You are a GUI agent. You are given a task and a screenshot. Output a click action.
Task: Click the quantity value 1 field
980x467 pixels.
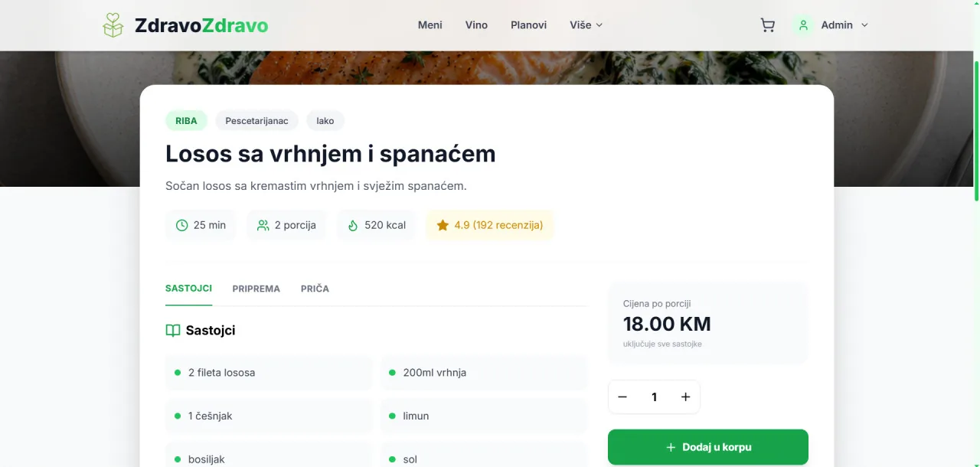click(654, 397)
